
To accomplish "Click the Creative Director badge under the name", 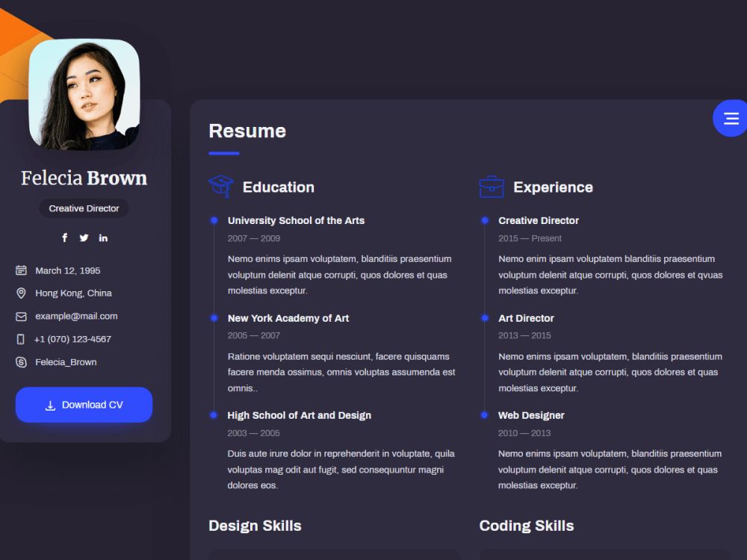I will [x=84, y=208].
